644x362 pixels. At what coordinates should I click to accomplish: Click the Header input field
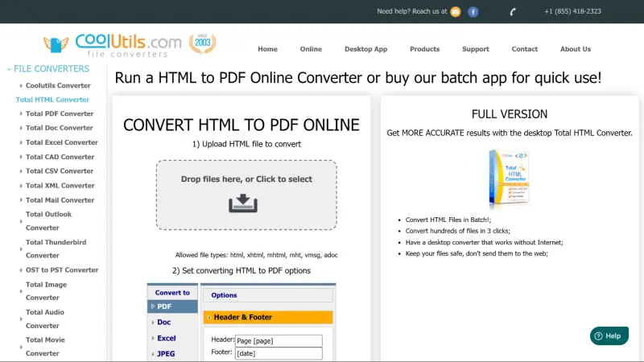click(279, 340)
